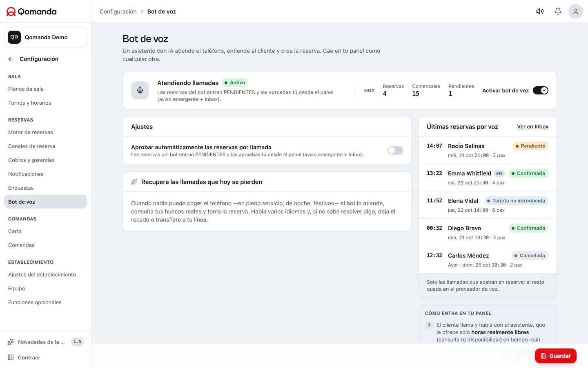Follow the Ver en Inbox link
Viewport: 588px width, 368px height.
click(x=532, y=127)
